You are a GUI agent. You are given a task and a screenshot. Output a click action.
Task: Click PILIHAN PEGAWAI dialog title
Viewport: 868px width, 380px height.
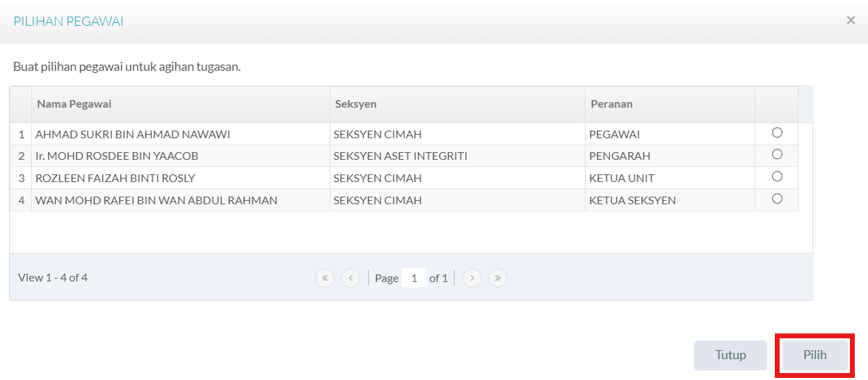(x=68, y=22)
